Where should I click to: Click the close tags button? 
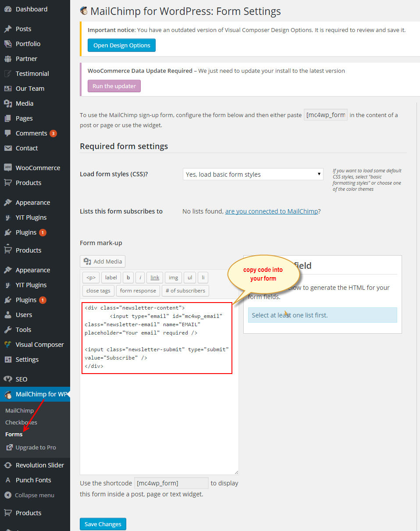click(98, 291)
